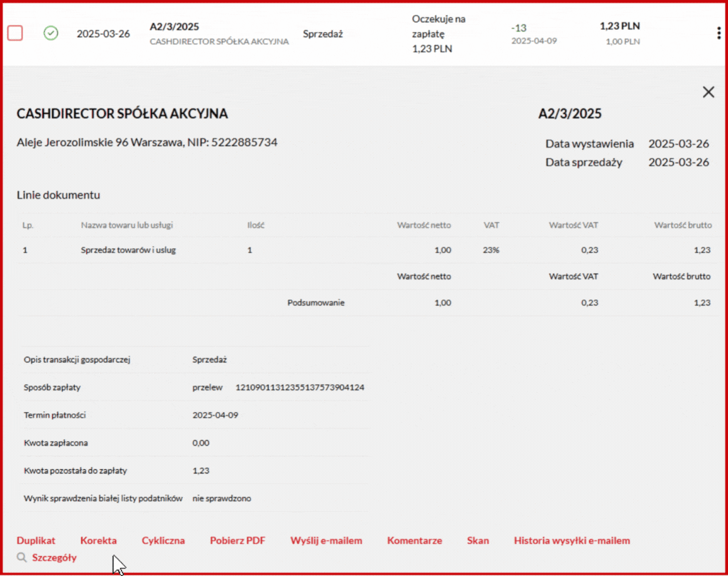Click the Kwota pozostała do zapłaty label
Screen dimensions: 728x576
coord(76,470)
